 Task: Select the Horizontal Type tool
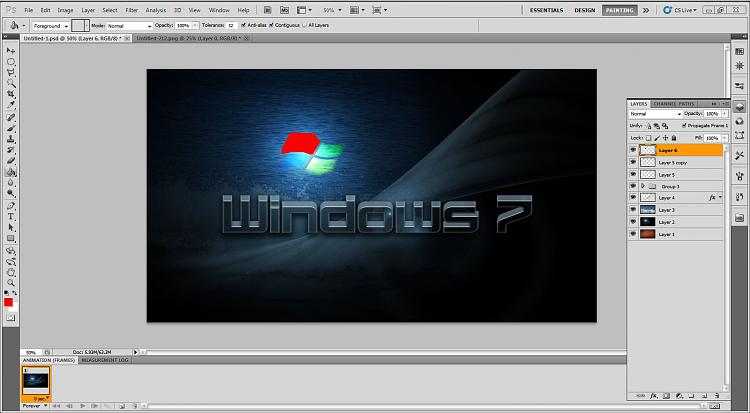(x=11, y=217)
